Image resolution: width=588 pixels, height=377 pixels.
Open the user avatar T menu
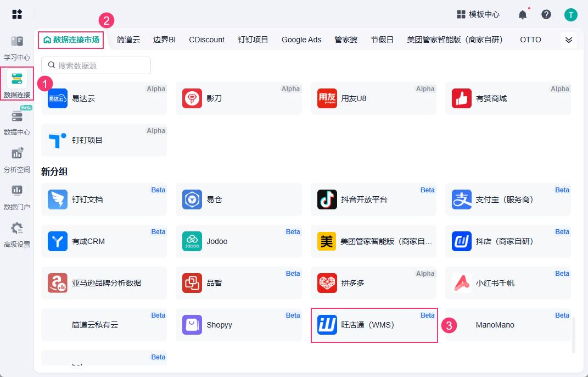[571, 15]
